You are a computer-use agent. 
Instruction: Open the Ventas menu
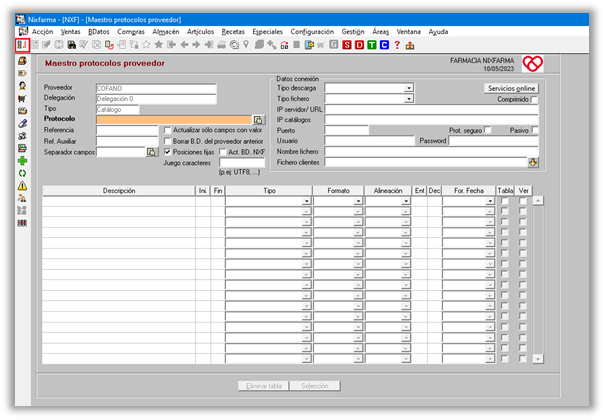71,32
